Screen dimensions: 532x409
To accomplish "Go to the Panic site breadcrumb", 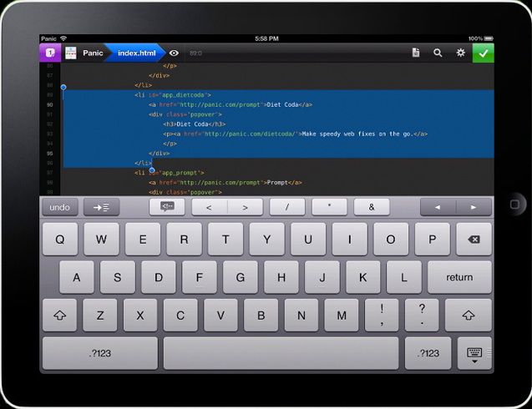I will 92,53.
